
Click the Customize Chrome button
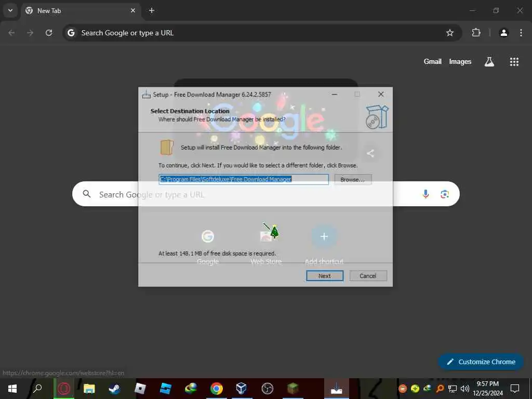pos(481,362)
